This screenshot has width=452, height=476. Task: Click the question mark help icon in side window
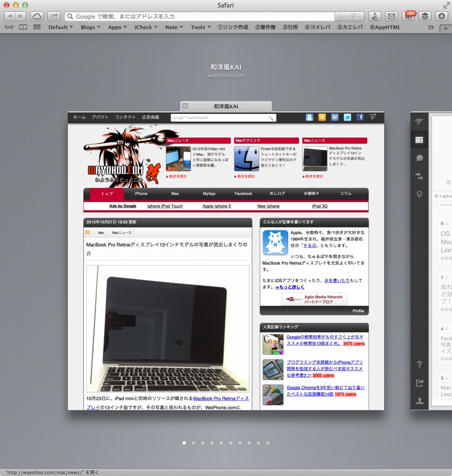pyautogui.click(x=419, y=364)
